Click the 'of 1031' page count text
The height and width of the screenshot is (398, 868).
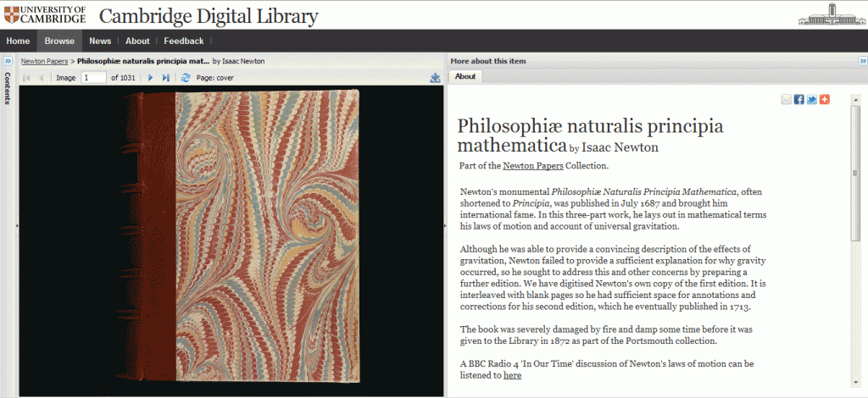pos(123,78)
